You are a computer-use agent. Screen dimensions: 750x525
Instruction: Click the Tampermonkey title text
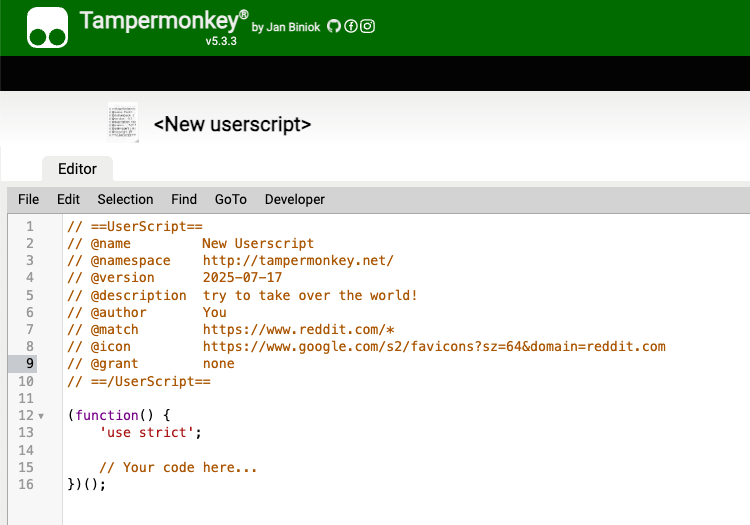click(164, 21)
